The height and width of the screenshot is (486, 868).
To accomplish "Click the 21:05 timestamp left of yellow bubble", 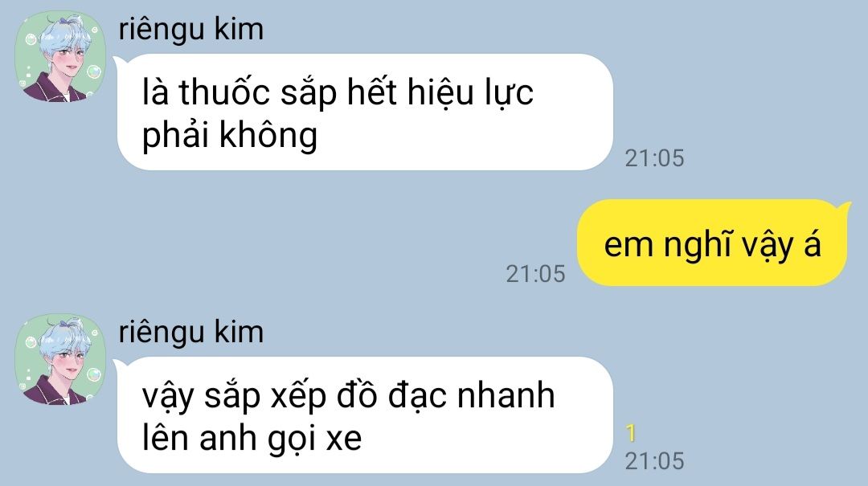I will tap(535, 274).
